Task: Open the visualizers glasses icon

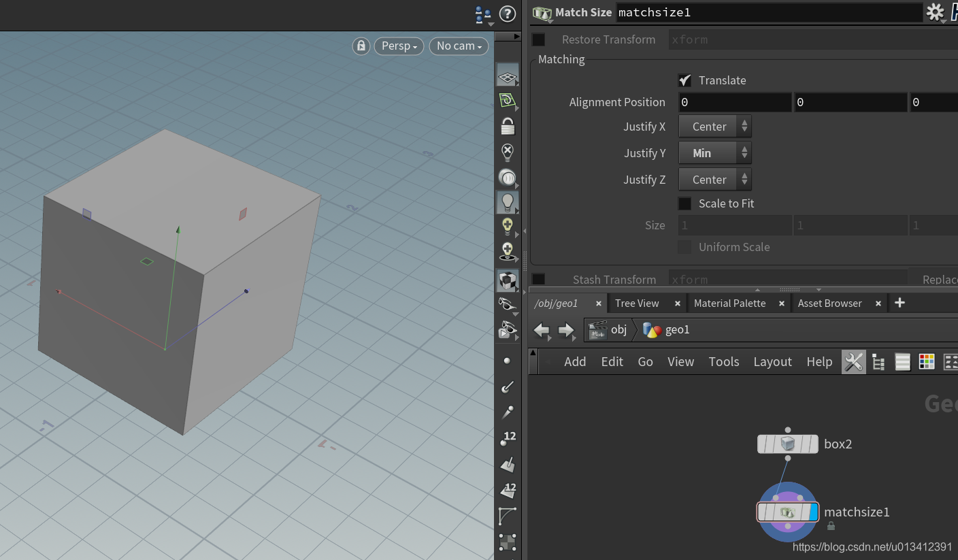Action: (507, 330)
